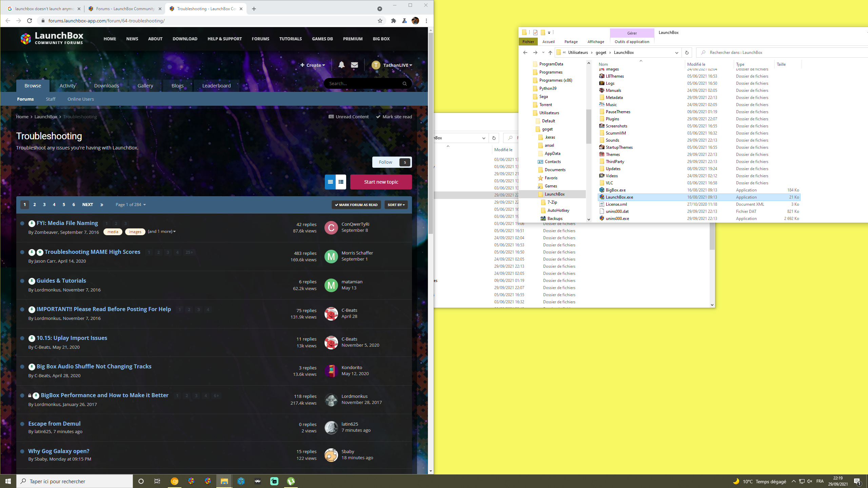This screenshot has width=868, height=488.
Task: Click Unread Content link
Action: 349,117
